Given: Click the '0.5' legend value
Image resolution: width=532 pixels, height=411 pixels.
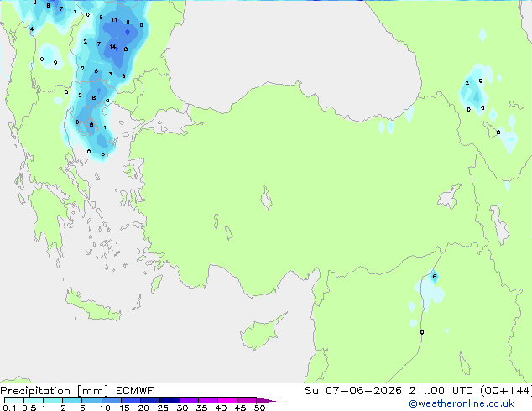Looking at the screenshot, I should [x=29, y=408].
